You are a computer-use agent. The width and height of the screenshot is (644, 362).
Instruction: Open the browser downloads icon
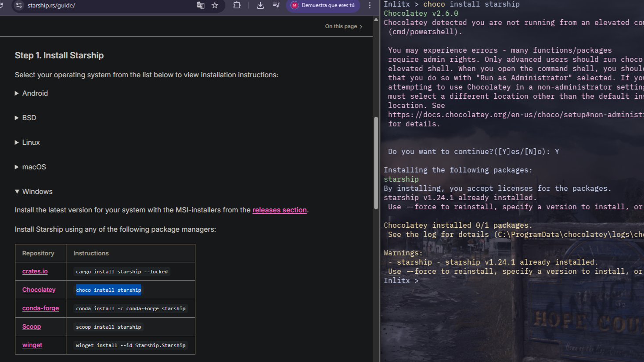tap(260, 5)
